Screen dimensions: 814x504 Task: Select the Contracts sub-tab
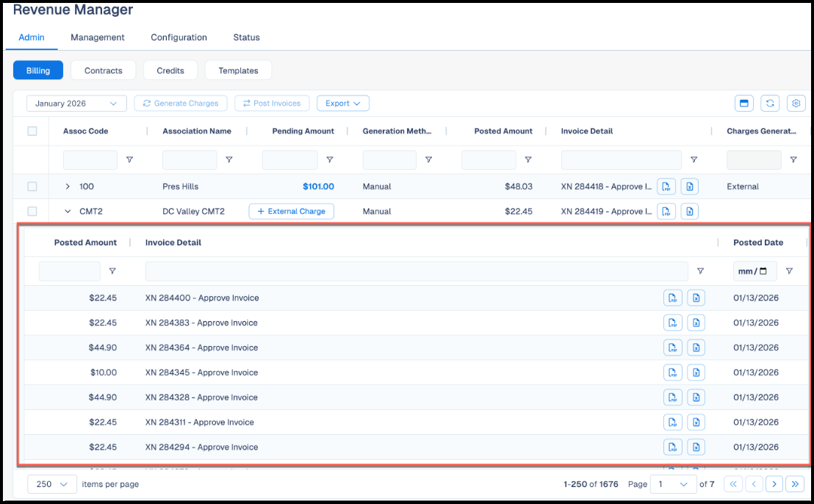(x=104, y=71)
